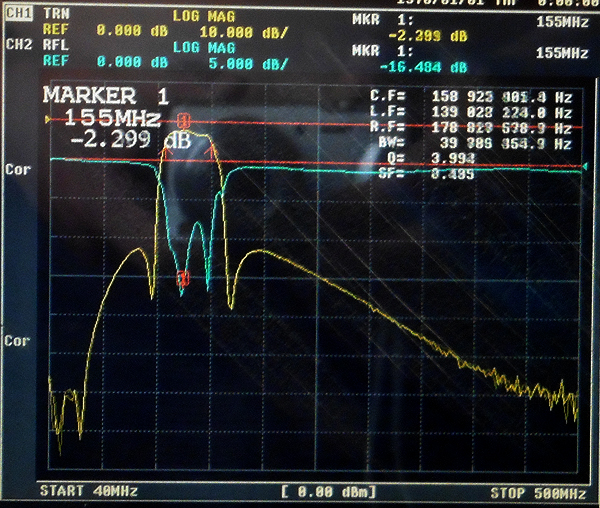Click the STOP 500MHz label
Screen dimensions: 600x508
(x=538, y=493)
